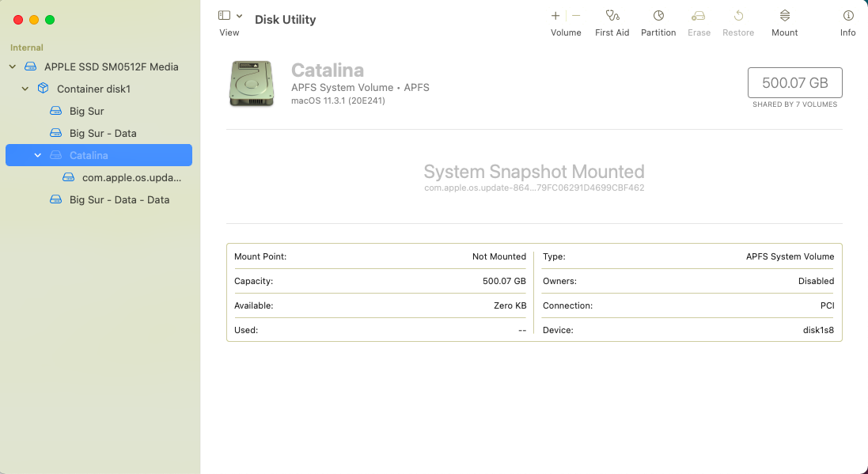The height and width of the screenshot is (474, 868).
Task: Collapse the Catalina volume disclosure arrow
Action: click(38, 155)
